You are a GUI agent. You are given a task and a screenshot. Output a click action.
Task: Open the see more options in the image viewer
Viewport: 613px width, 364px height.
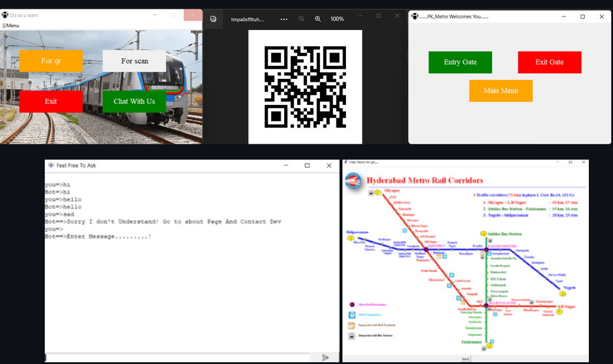(284, 18)
